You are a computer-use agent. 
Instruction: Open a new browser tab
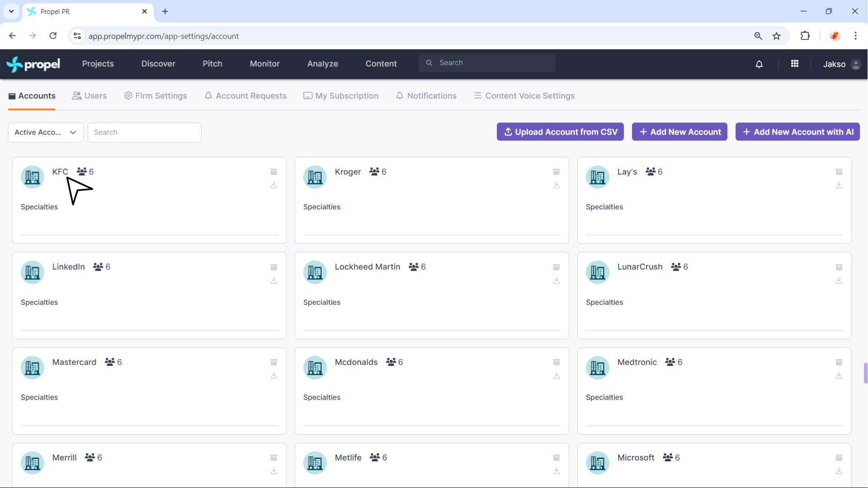coord(165,11)
